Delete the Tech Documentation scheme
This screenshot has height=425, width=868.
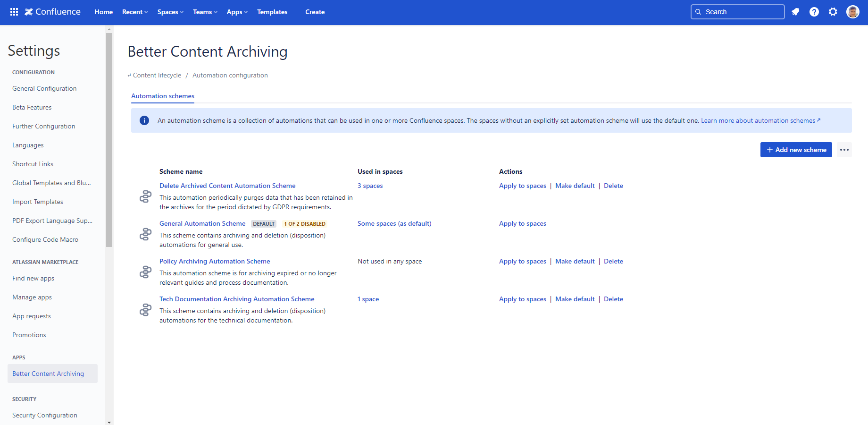(x=613, y=299)
